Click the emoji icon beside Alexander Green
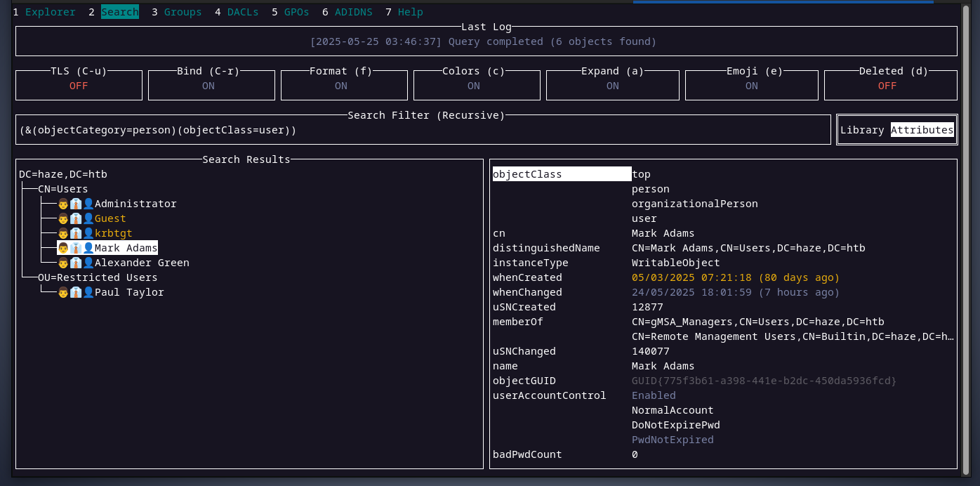The image size is (980, 486). coord(75,263)
